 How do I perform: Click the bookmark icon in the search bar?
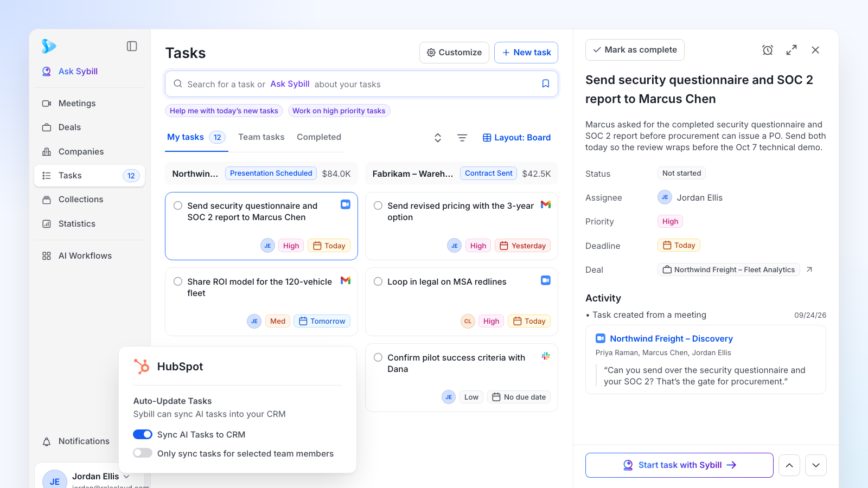tap(546, 84)
